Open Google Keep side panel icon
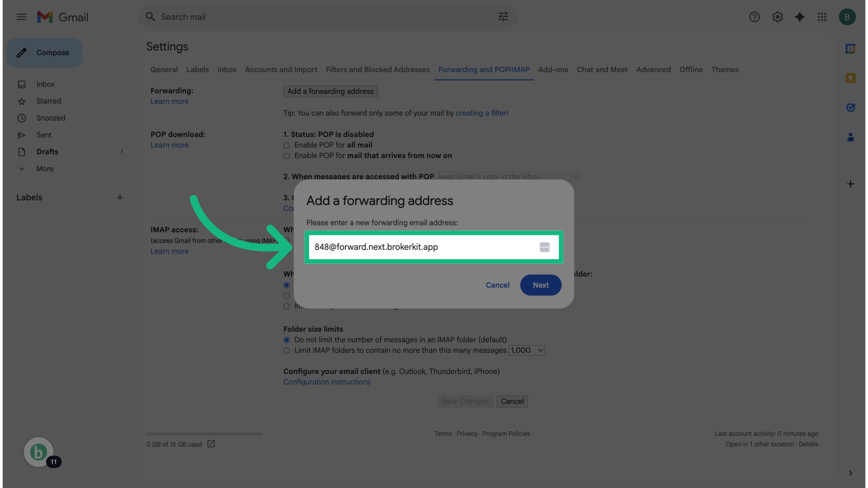Viewport: 868px width, 488px height. [x=850, y=78]
